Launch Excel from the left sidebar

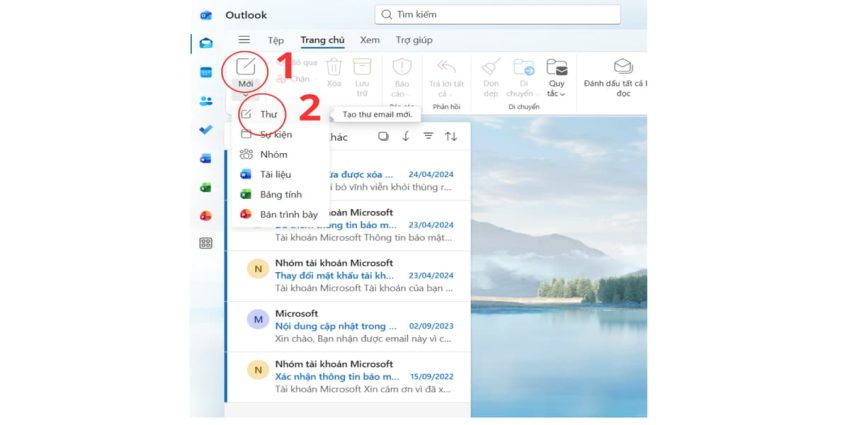tap(205, 187)
